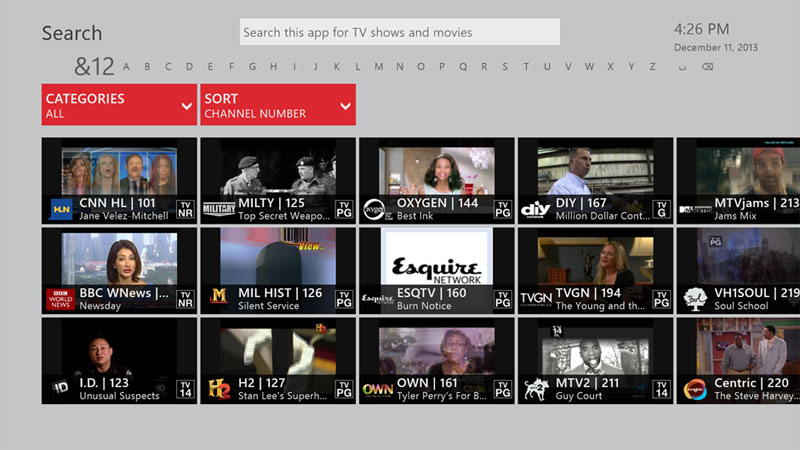Select letter A on the alphabet bar

(x=126, y=67)
